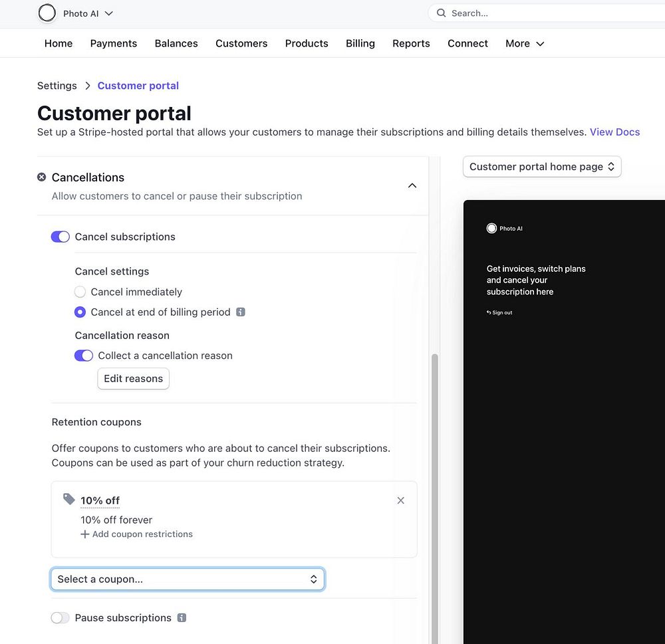Select the Cancel immediately radio option
Image resolution: width=665 pixels, height=644 pixels.
pos(80,292)
